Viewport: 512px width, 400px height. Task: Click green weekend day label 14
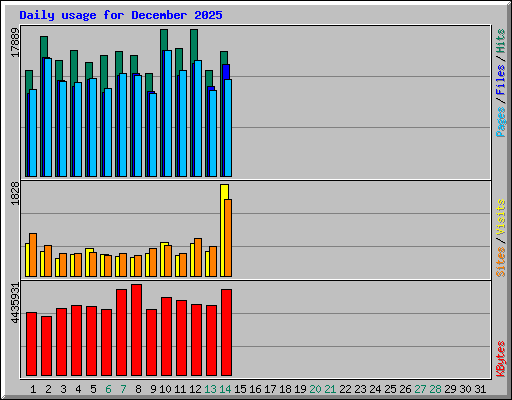(225, 389)
